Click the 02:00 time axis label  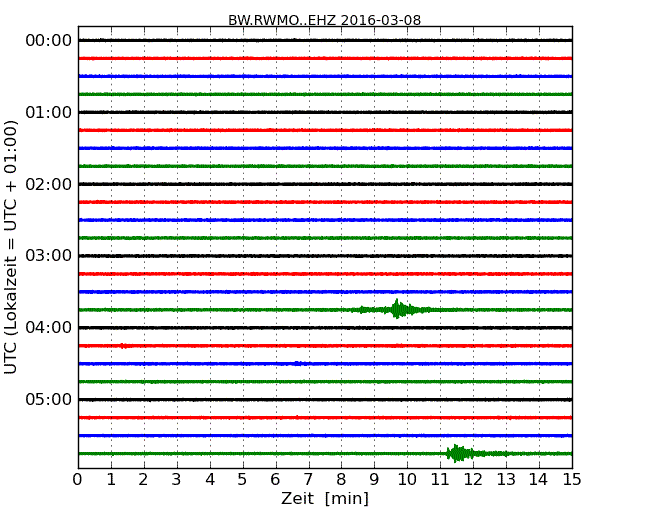49,184
